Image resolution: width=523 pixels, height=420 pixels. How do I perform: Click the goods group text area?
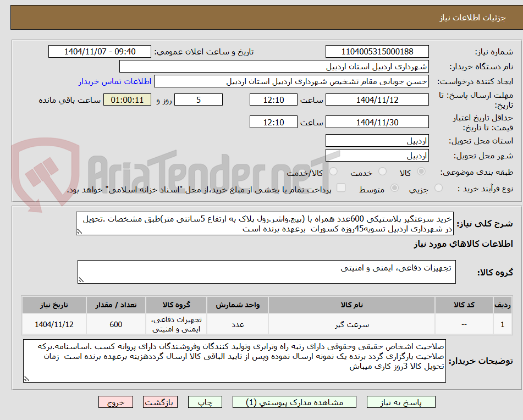pyautogui.click(x=267, y=272)
